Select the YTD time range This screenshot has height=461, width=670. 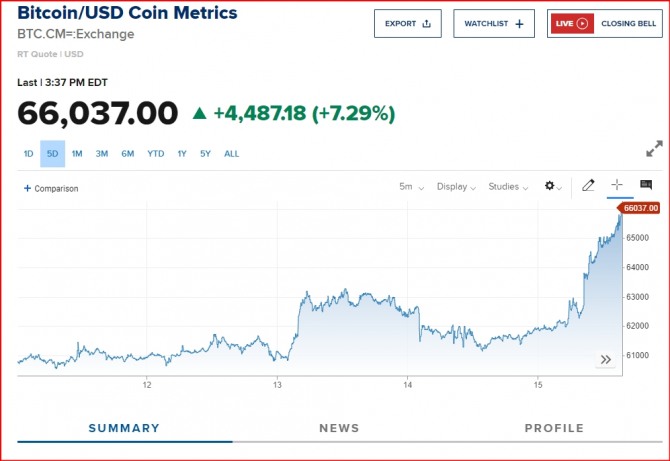[x=155, y=154]
